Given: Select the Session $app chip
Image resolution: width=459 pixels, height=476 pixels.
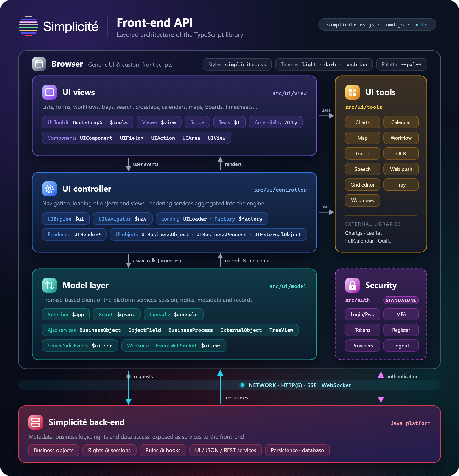Looking at the screenshot, I should click(x=66, y=314).
